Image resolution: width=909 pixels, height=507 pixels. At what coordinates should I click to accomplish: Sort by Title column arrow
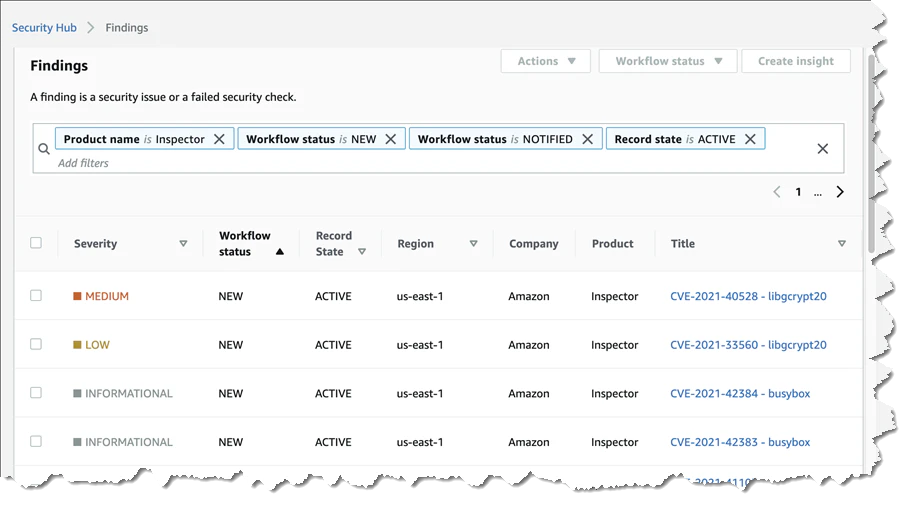pos(842,244)
